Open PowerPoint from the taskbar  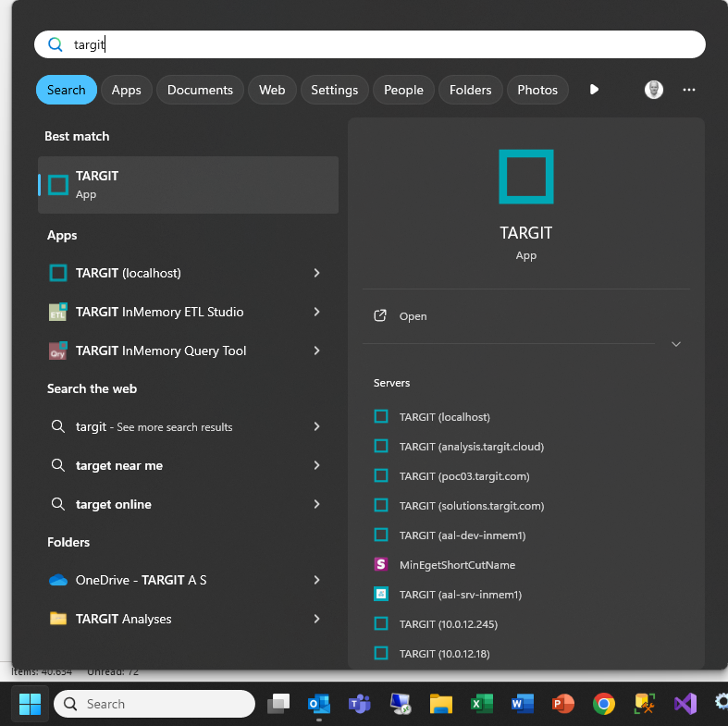click(x=562, y=704)
